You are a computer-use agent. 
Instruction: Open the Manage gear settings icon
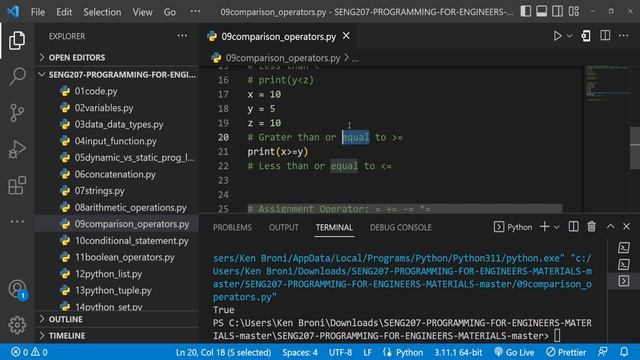(17, 325)
